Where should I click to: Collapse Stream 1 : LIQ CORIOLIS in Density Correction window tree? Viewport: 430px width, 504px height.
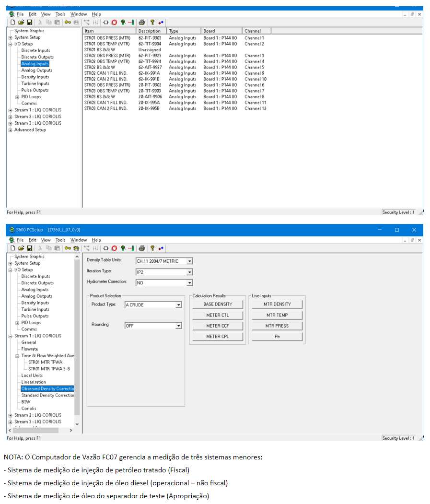click(x=10, y=336)
